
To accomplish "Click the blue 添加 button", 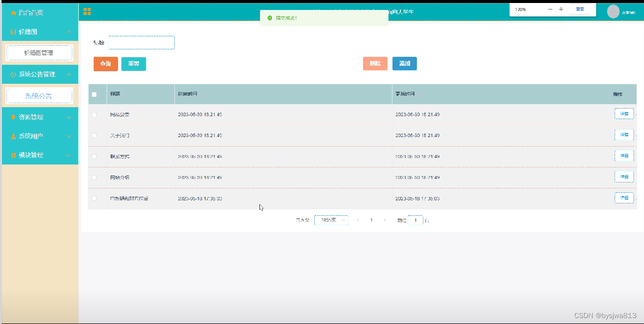I will tap(404, 64).
